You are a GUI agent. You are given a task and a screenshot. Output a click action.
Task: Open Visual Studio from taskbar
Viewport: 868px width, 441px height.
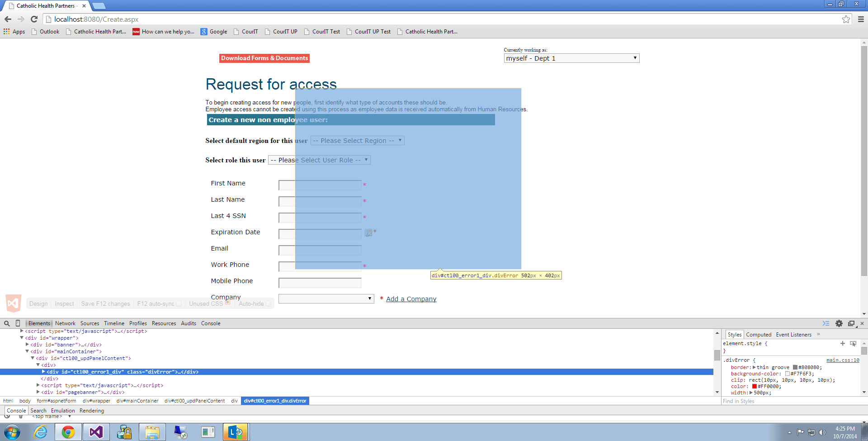click(96, 432)
